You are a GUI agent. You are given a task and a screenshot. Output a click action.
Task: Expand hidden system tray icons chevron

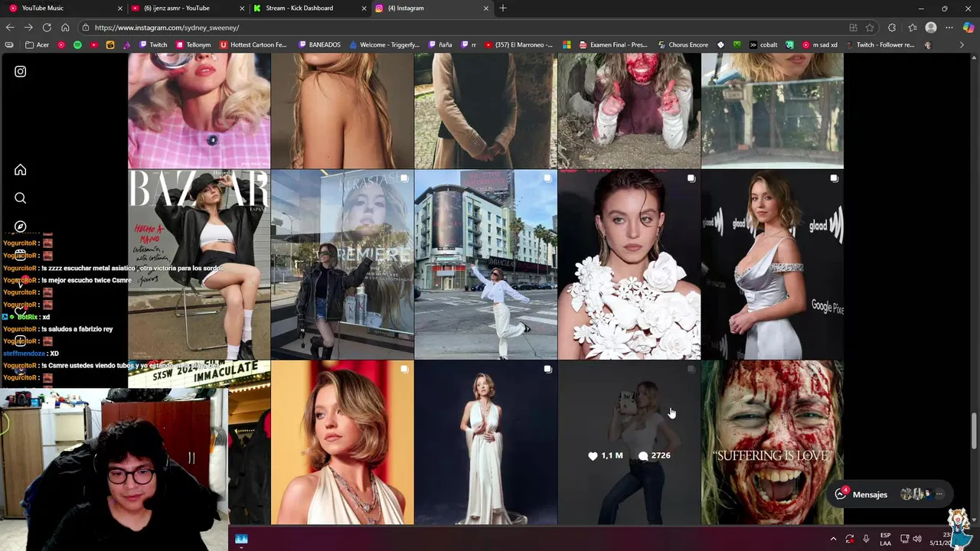tap(833, 539)
